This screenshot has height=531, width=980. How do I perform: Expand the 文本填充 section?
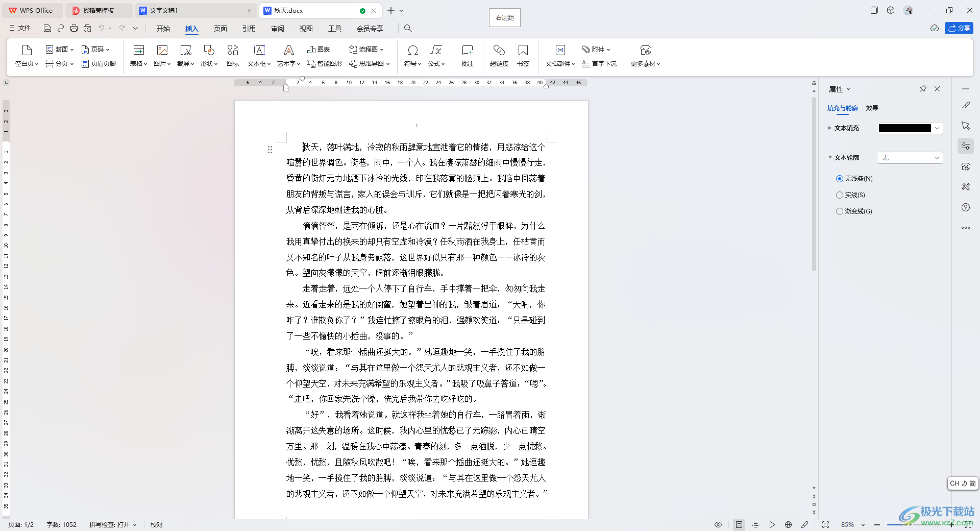tap(830, 128)
